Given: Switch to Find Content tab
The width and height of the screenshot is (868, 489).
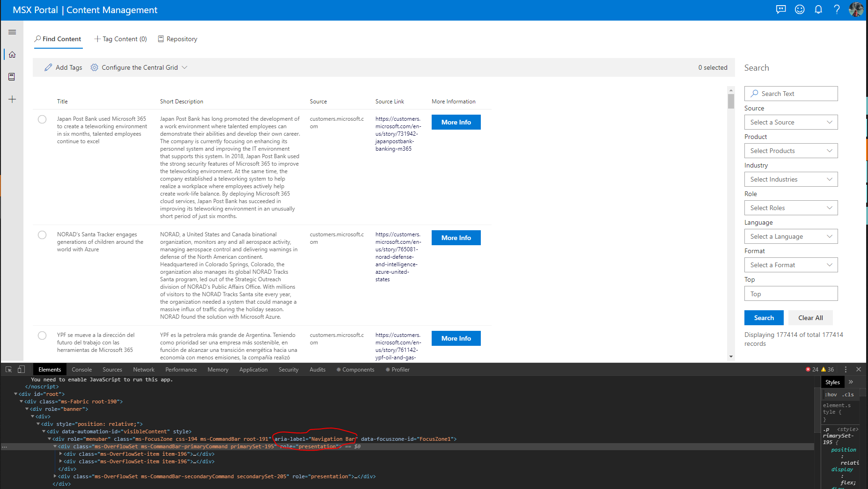Looking at the screenshot, I should click(58, 39).
